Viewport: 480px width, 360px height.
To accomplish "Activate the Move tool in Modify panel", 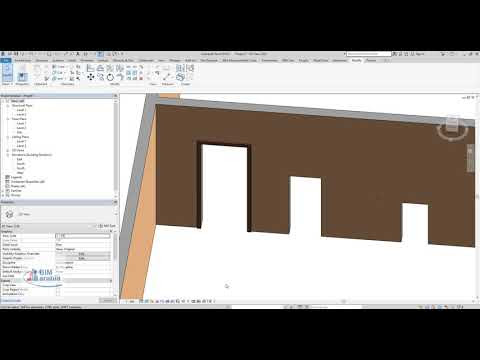I will coord(90,77).
